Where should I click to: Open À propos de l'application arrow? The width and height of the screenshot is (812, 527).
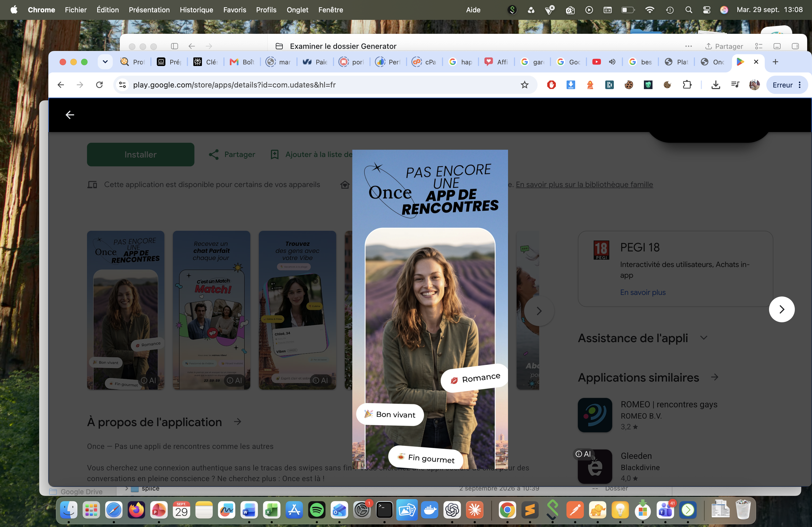click(x=237, y=422)
